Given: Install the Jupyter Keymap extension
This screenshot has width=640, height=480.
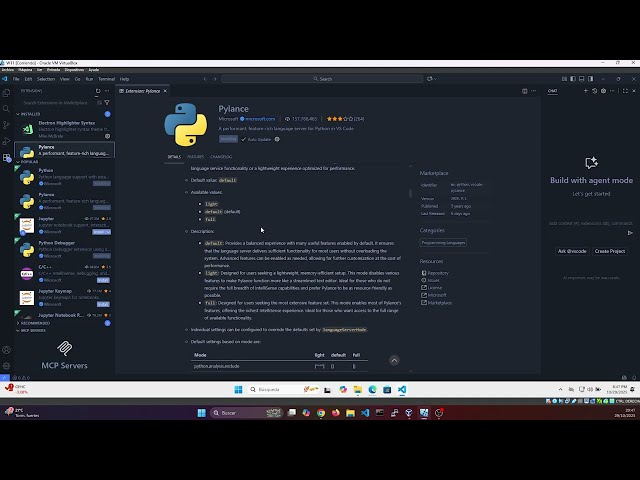Looking at the screenshot, I should point(103,304).
